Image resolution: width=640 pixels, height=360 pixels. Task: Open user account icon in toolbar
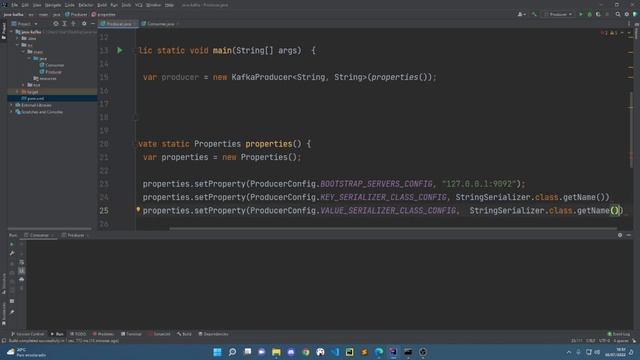tap(521, 14)
